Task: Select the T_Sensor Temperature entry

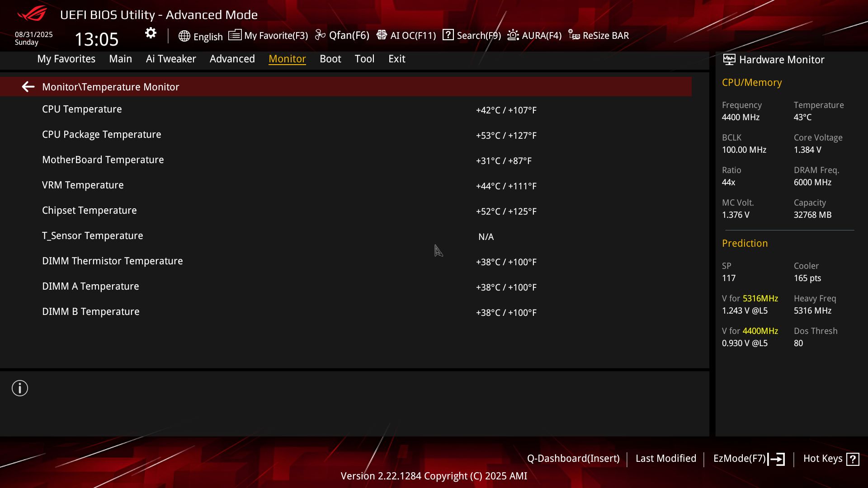Action: [x=92, y=236]
